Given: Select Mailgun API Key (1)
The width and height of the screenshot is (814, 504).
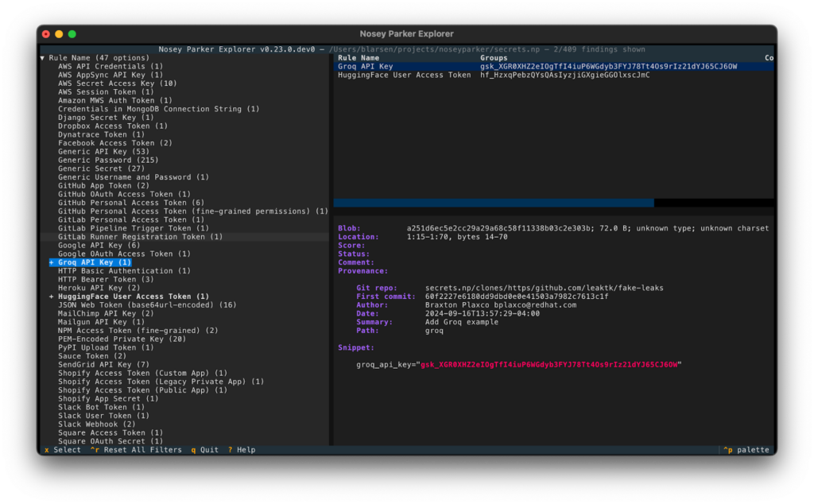Looking at the screenshot, I should pyautogui.click(x=101, y=322).
